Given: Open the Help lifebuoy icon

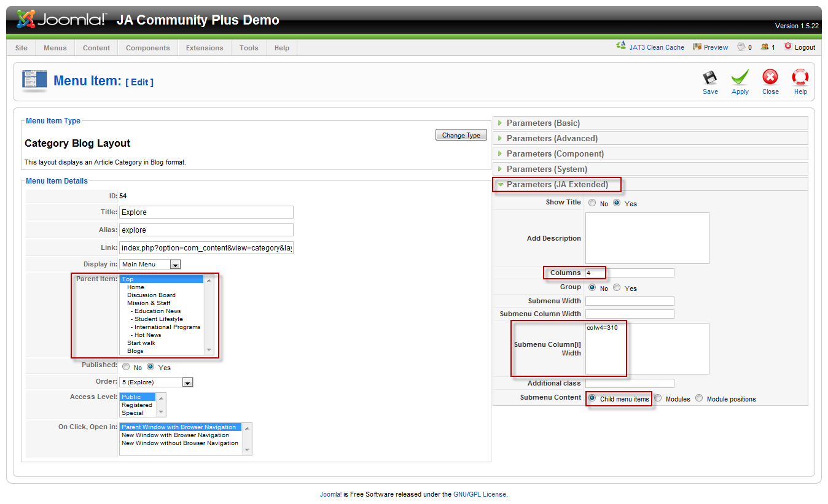Looking at the screenshot, I should (800, 77).
